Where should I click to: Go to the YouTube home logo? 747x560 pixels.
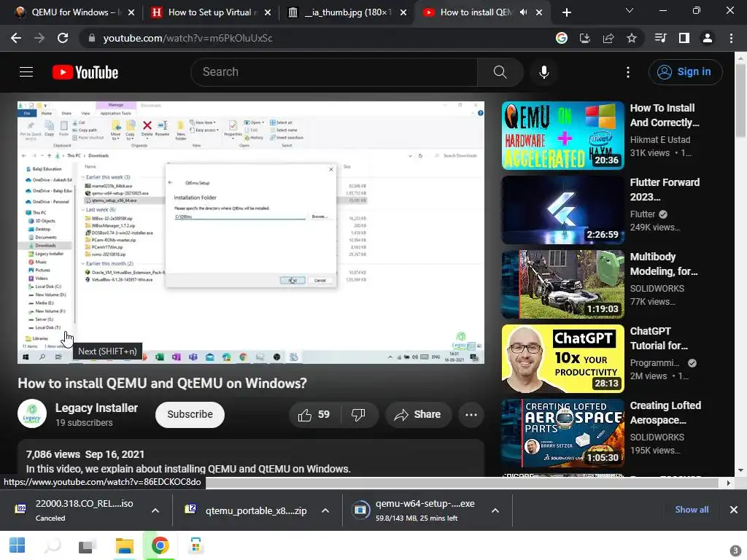[x=85, y=72]
